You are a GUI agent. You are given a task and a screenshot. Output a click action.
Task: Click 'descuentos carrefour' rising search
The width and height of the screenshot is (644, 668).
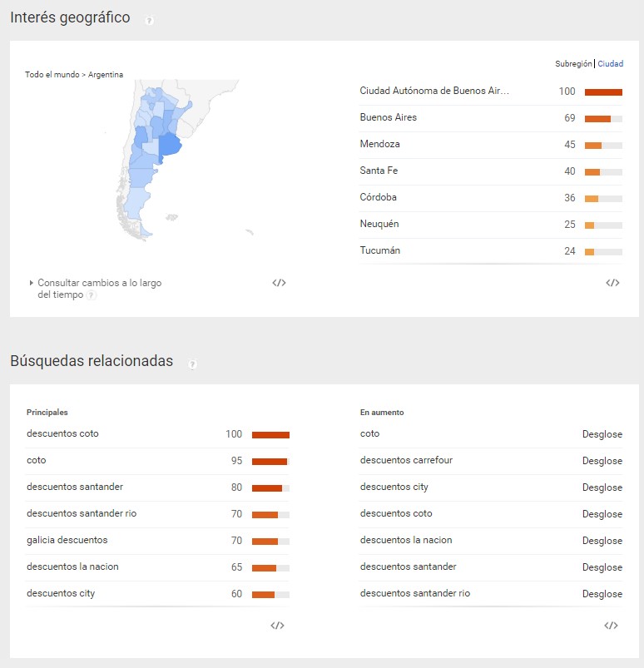coord(406,460)
